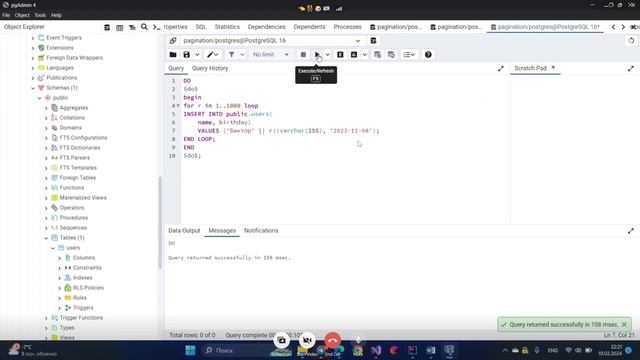Screen dimensions: 640x360
Task: Select the Sequences tree item
Action: (73, 228)
